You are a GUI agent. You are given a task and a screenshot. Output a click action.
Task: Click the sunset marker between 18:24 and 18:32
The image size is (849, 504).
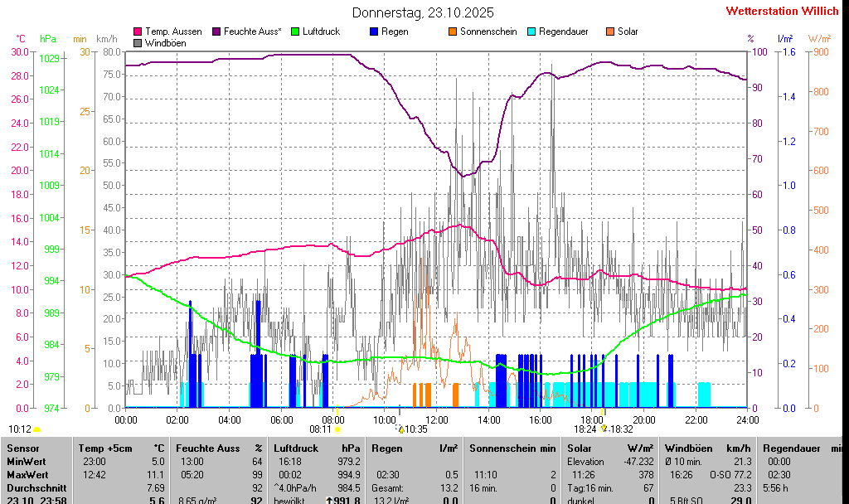click(x=604, y=429)
